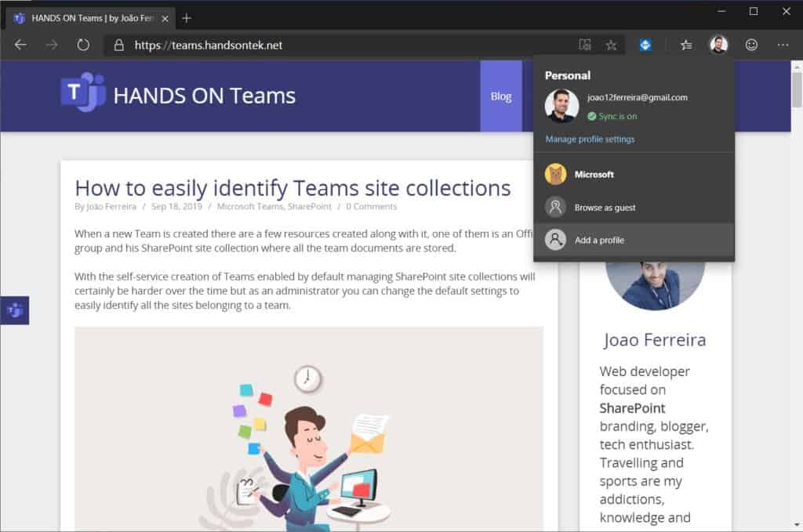Open Settings and more menu
803x532 pixels.
(782, 45)
